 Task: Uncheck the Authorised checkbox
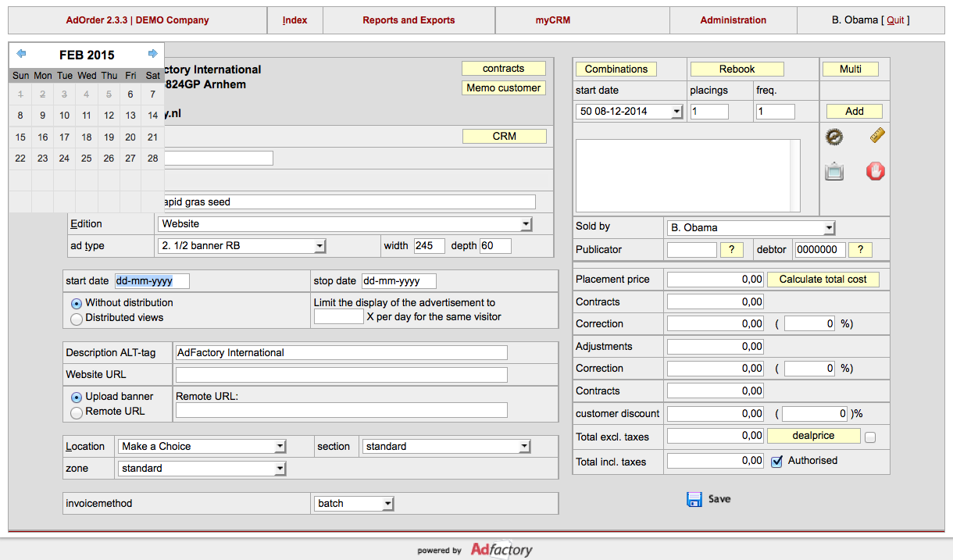[776, 462]
